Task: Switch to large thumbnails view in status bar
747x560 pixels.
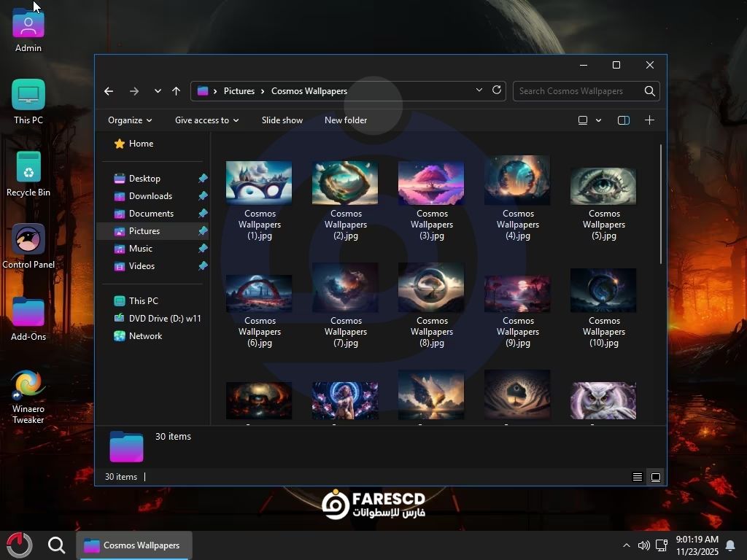Action: pyautogui.click(x=656, y=477)
